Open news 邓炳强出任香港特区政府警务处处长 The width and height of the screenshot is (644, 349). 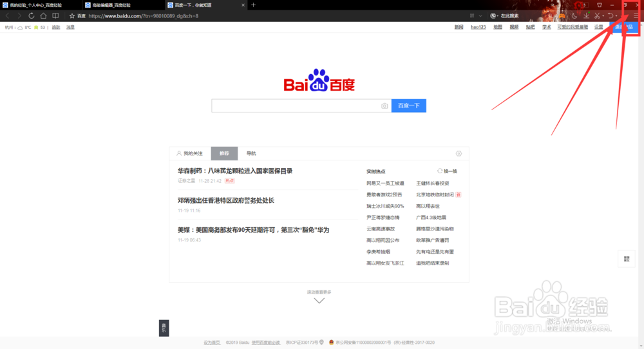(x=226, y=200)
